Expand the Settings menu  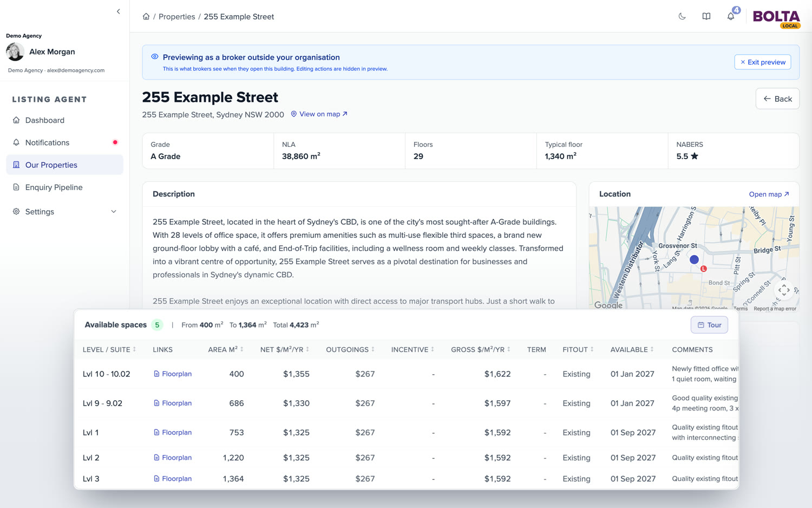coord(64,212)
